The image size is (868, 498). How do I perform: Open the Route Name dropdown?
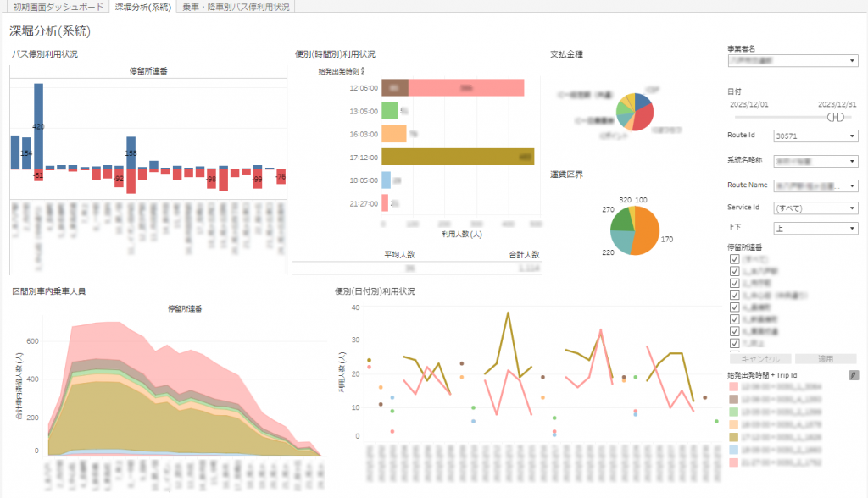(x=816, y=186)
